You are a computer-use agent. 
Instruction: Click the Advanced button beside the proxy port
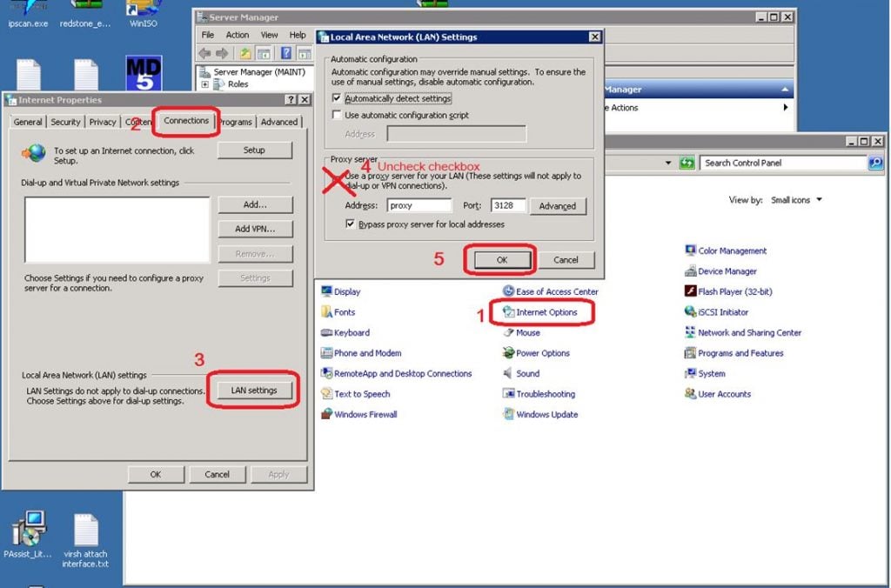(558, 206)
